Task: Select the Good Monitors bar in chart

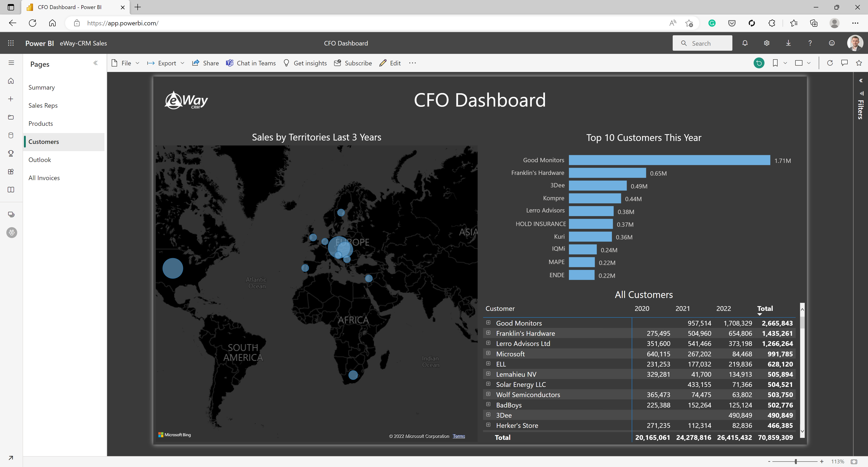Action: pos(670,160)
